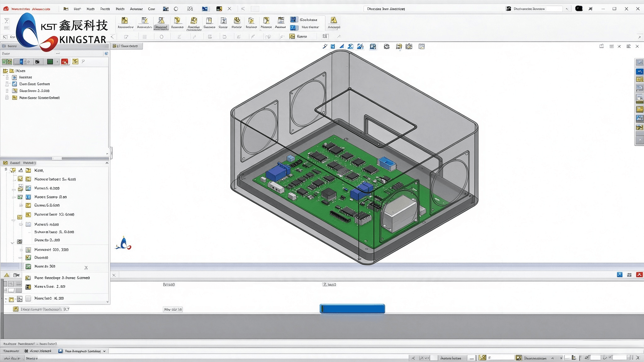The height and width of the screenshot is (362, 644).
Task: Open the dropdown arrow in bottom status tab bar
Action: pos(104,351)
